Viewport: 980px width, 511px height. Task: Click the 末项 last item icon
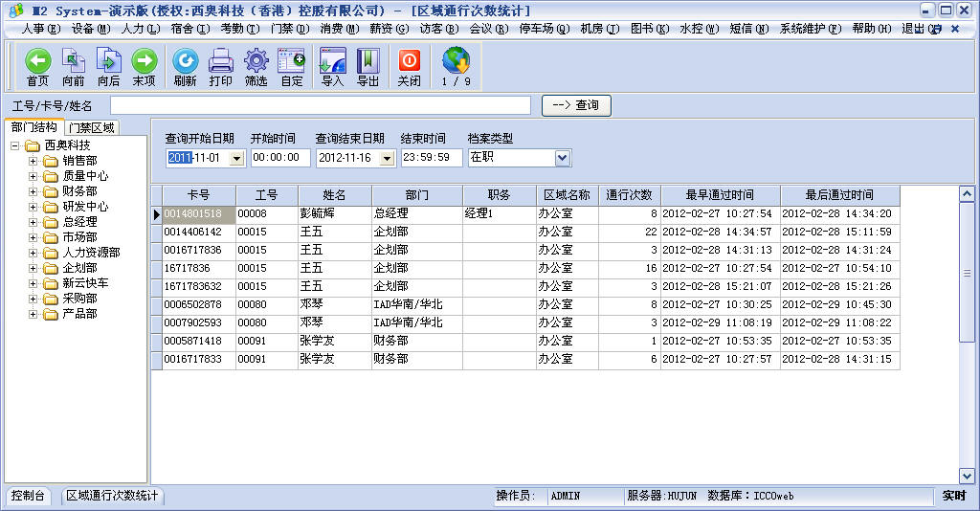tap(144, 65)
